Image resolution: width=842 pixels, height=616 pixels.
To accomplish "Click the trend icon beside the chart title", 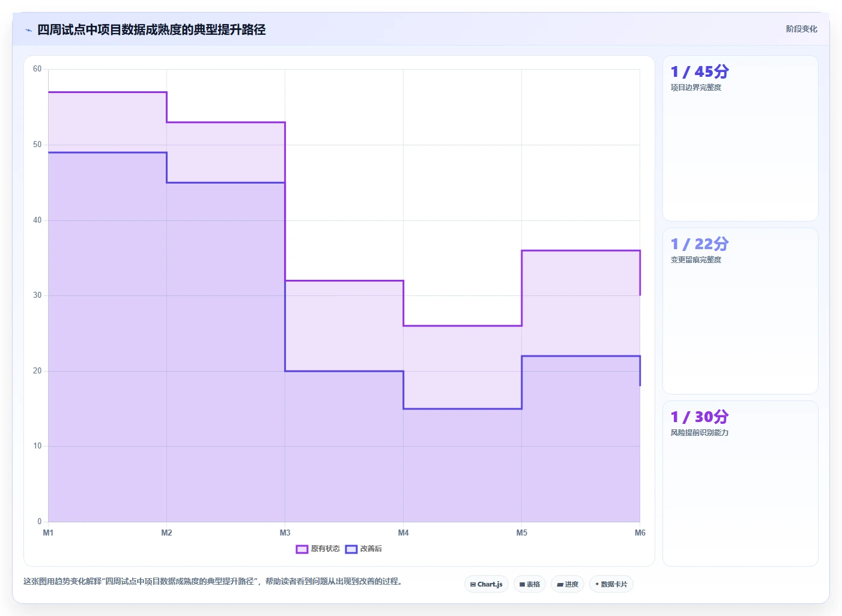I will pyautogui.click(x=28, y=30).
